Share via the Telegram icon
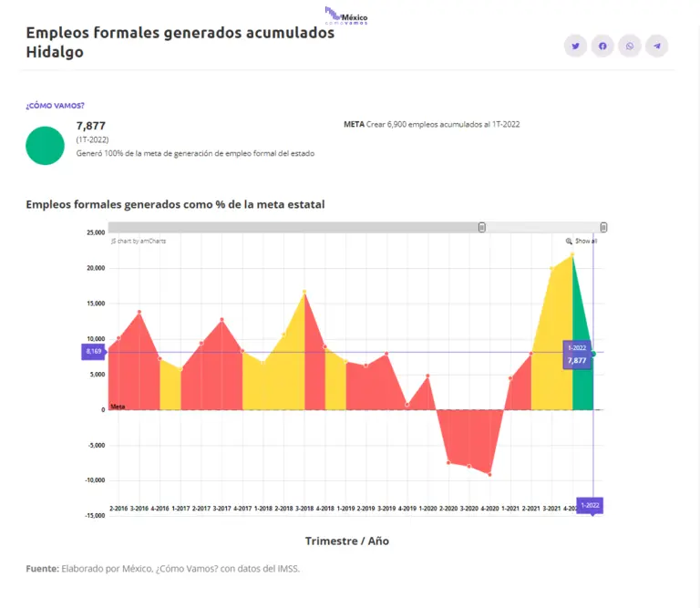 click(656, 46)
